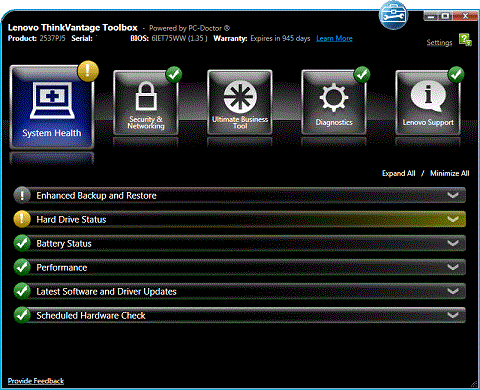This screenshot has height=390, width=480.
Task: Click the green check badge on Diagnostics
Action: (x=362, y=74)
